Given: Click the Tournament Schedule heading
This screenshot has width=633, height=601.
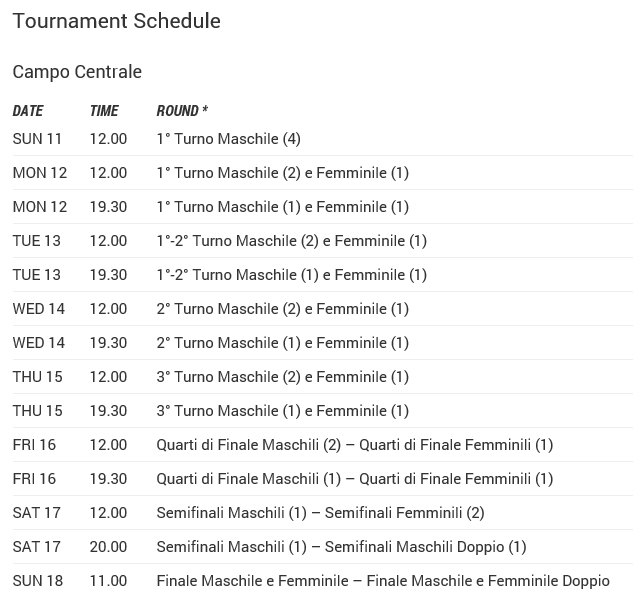Looking at the screenshot, I should [116, 21].
